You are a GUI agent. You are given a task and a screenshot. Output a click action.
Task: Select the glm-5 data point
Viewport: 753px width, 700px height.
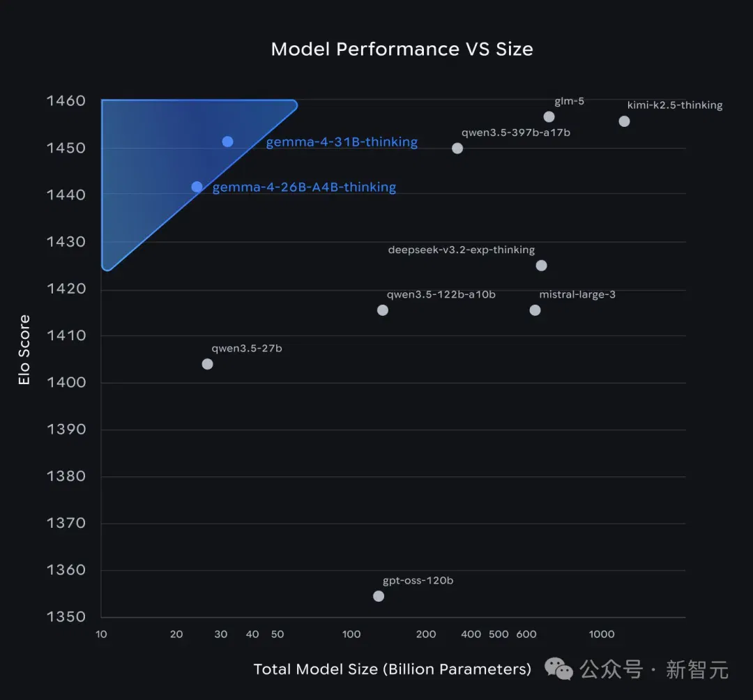tap(549, 116)
